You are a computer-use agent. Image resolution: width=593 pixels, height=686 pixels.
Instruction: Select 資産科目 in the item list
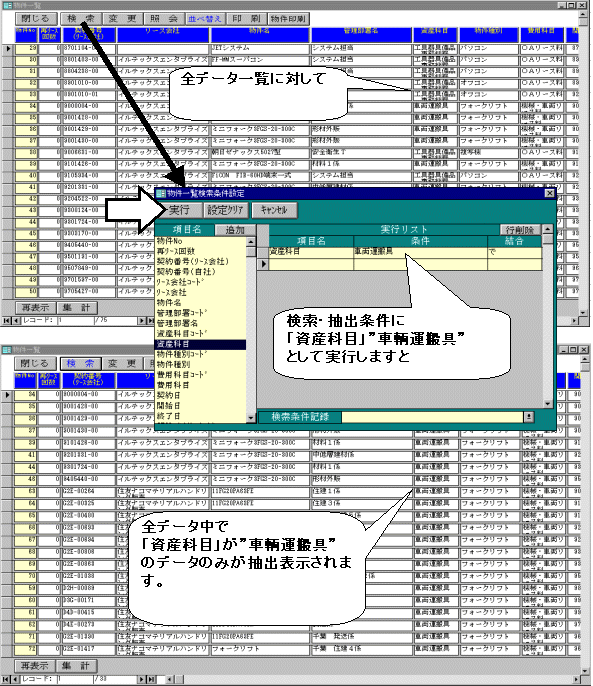click(200, 344)
